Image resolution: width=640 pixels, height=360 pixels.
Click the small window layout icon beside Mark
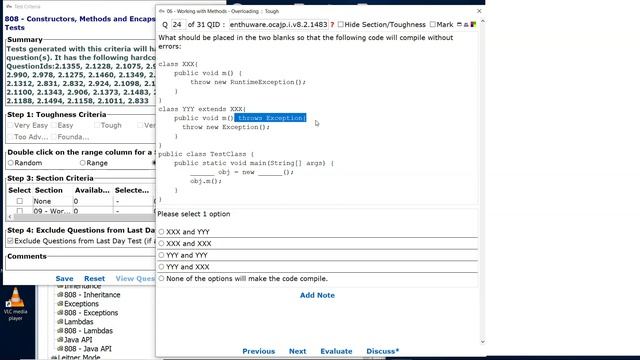point(459,24)
